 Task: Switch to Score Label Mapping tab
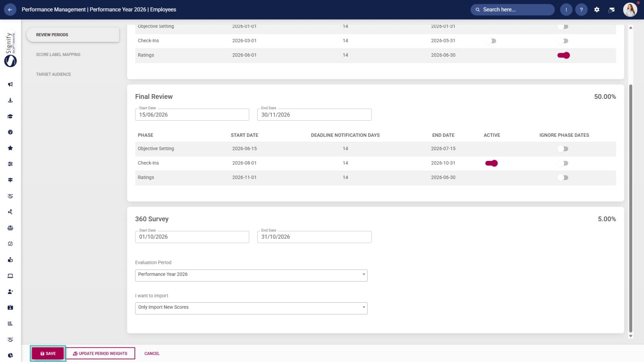click(x=58, y=54)
